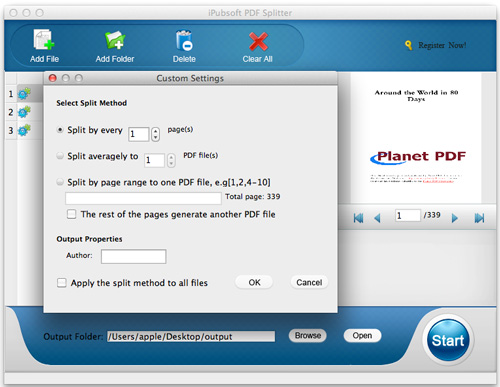Select file row number 1
Image resolution: width=500 pixels, height=387 pixels.
pyautogui.click(x=11, y=94)
